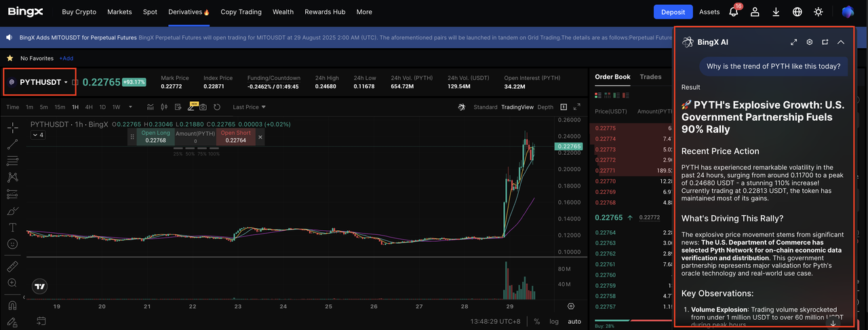Click the Deposit button

point(673,12)
